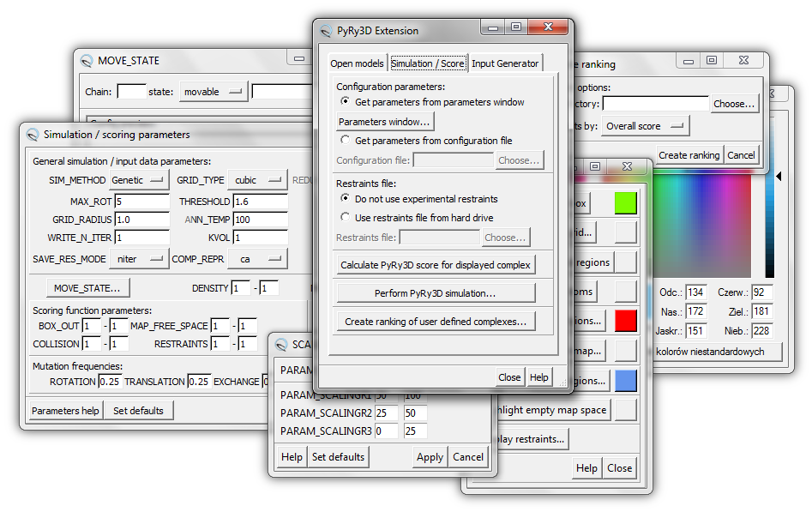Click Close in PyRy3D Extension window
This screenshot has height=512, width=812.
(x=509, y=377)
